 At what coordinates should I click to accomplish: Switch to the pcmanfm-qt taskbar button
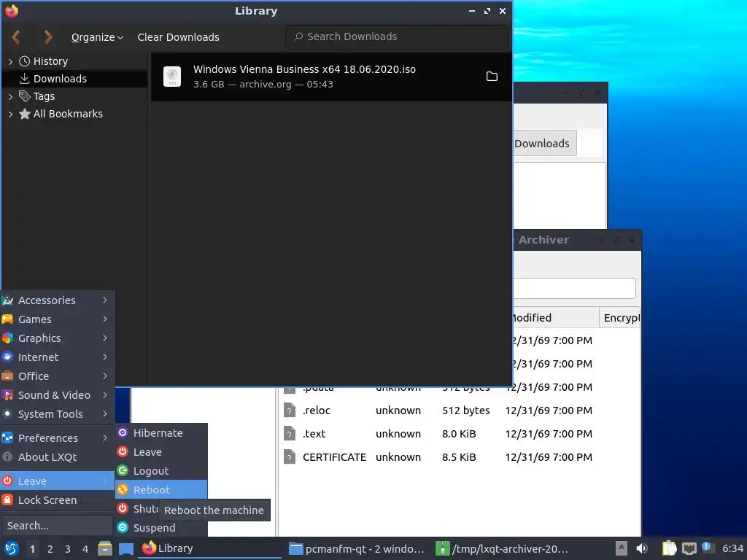(357, 548)
